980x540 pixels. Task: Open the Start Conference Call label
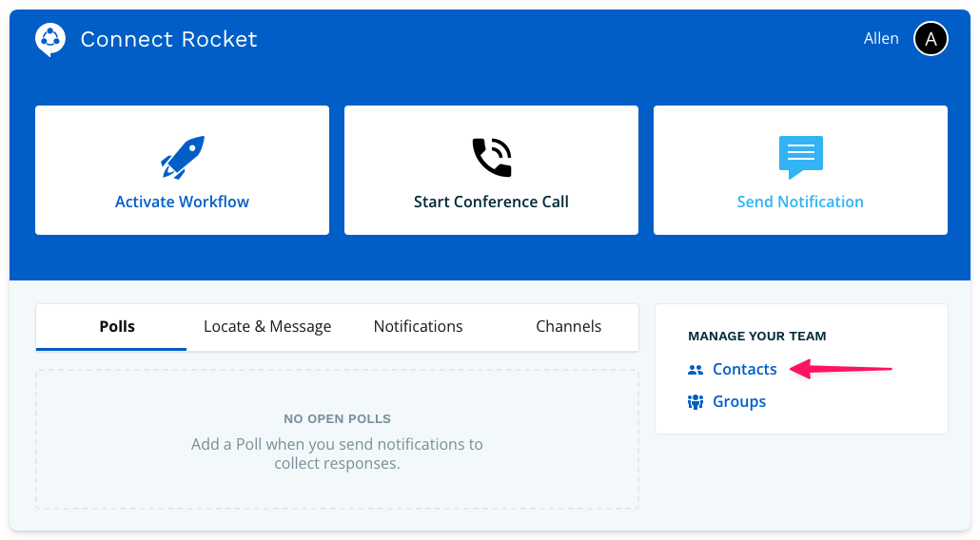pos(491,202)
